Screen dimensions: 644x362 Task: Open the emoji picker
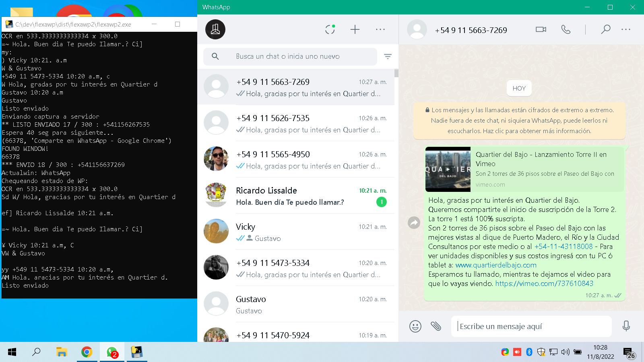tap(415, 326)
